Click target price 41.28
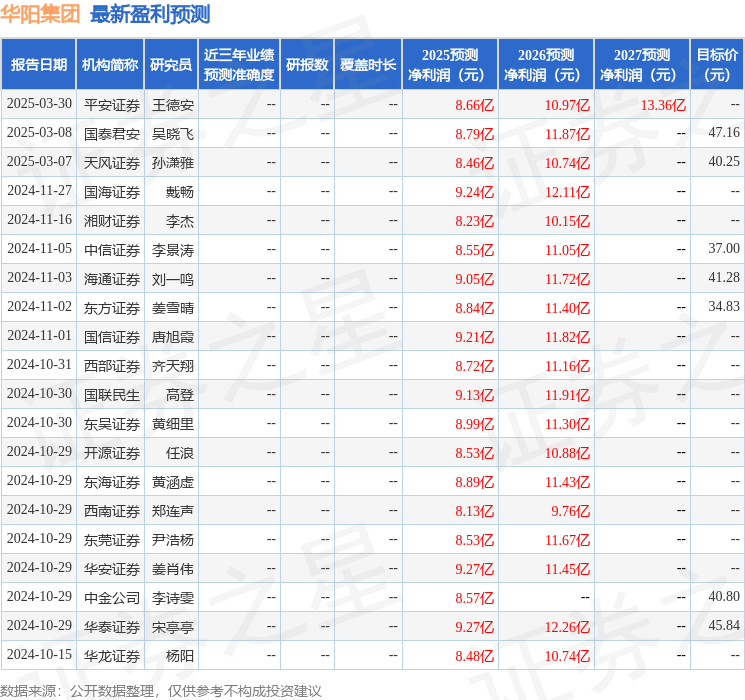745x700 pixels. click(724, 277)
